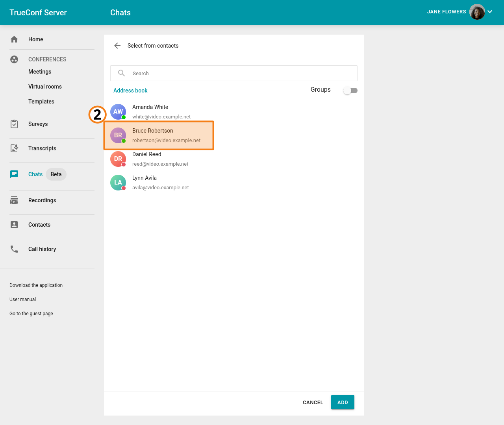Image resolution: width=504 pixels, height=425 pixels.
Task: Click the Transcripts icon in sidebar
Action: (14, 148)
